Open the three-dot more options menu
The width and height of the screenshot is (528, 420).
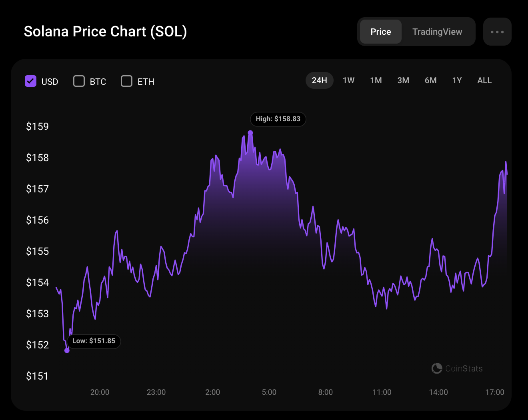click(497, 32)
